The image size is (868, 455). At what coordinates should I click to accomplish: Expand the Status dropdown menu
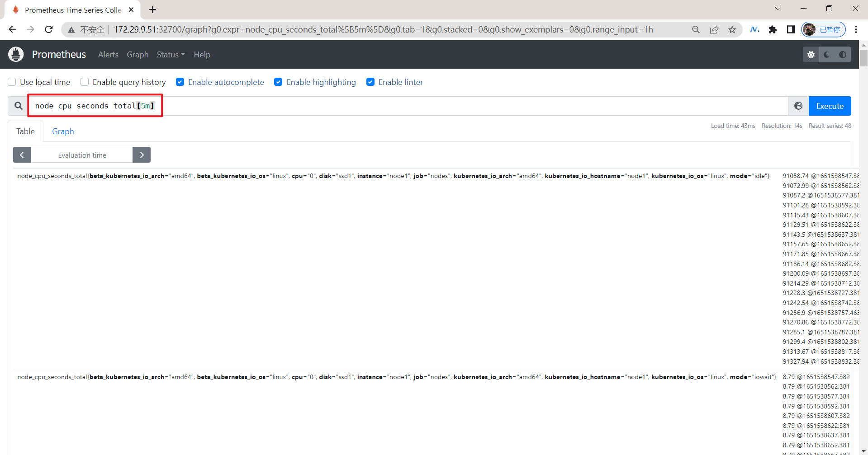(x=171, y=55)
